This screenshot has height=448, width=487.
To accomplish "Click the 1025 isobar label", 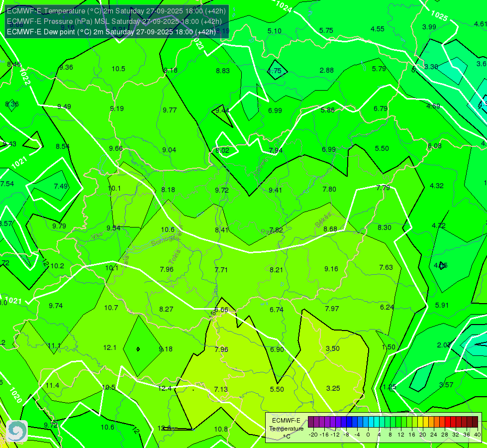I will [x=439, y=15].
